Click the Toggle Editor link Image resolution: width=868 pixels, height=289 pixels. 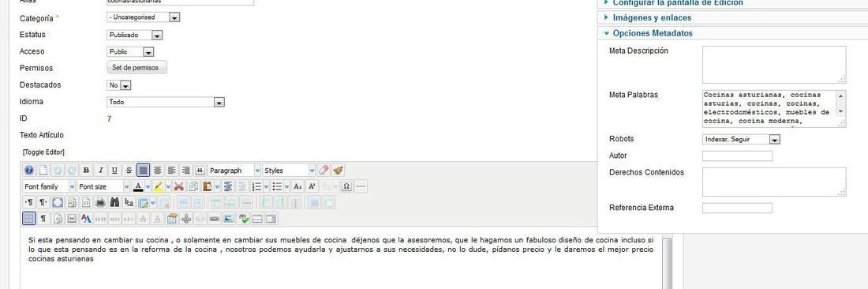[43, 152]
